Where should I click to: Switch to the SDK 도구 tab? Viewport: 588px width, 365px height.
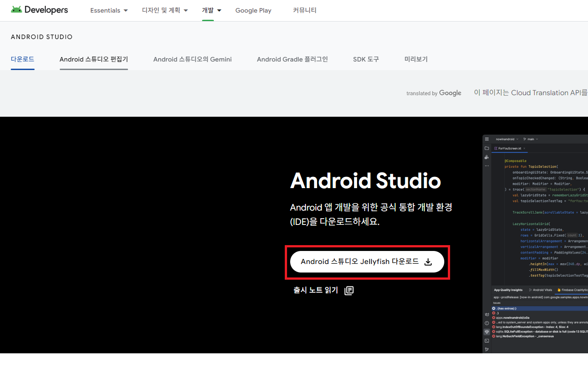click(365, 59)
